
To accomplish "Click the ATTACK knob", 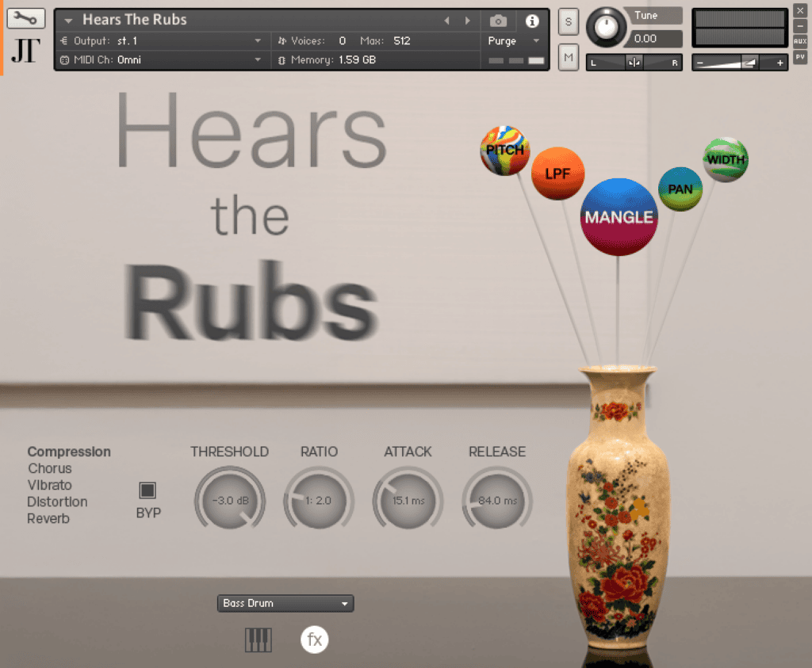I will [408, 498].
